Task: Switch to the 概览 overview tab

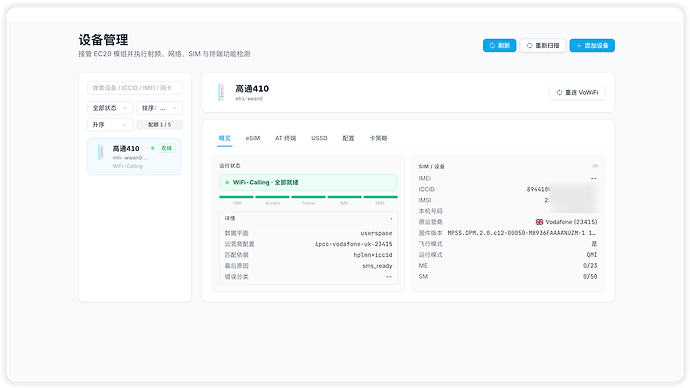Action: click(x=224, y=138)
